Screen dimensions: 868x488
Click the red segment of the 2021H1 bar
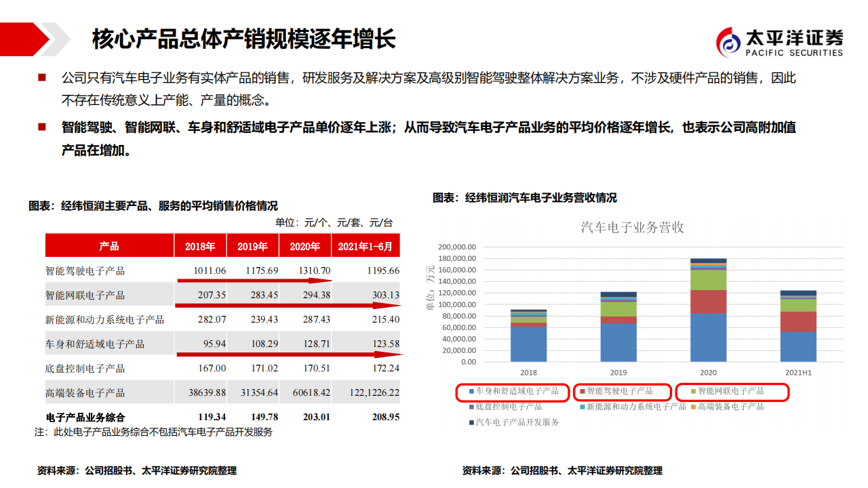(x=798, y=322)
